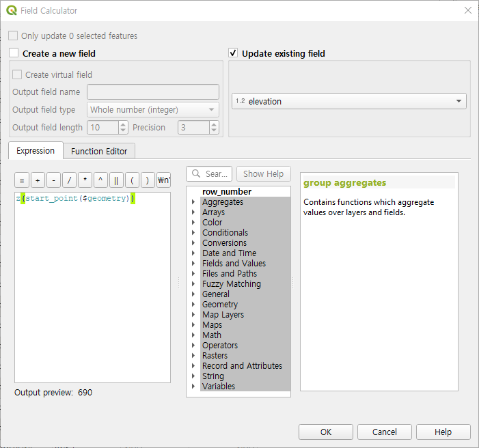Expand the Color group
The height and width of the screenshot is (448, 479).
click(193, 223)
